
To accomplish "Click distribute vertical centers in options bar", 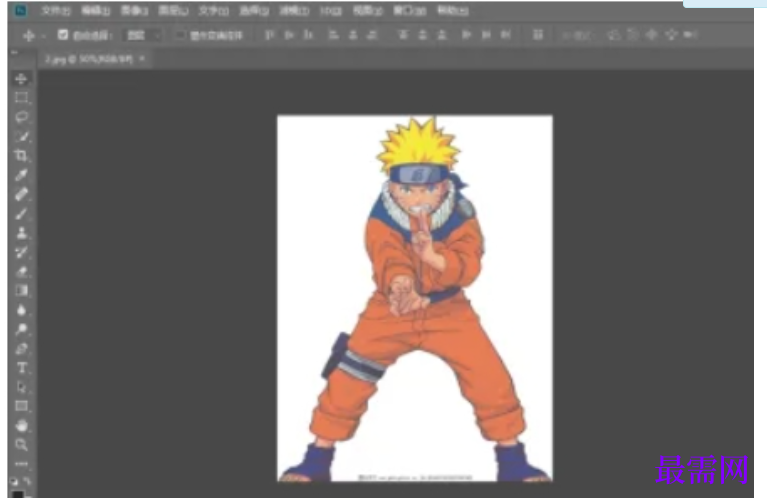I will click(x=423, y=35).
